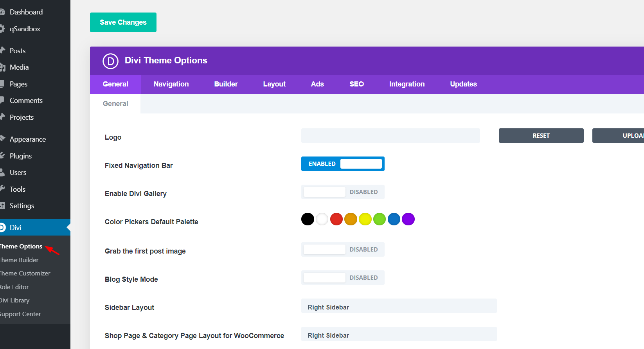The width and height of the screenshot is (644, 349).
Task: Enable the Divi Gallery toggle
Action: (x=343, y=192)
